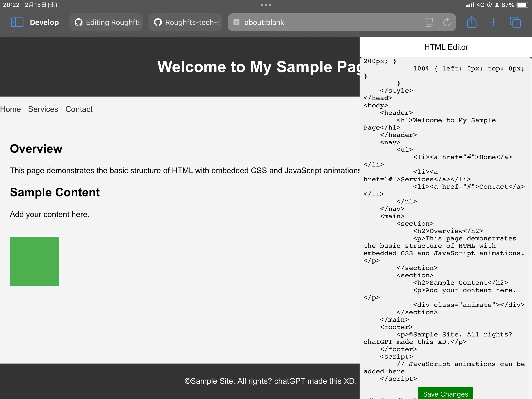This screenshot has height=399, width=532.
Task: Click the green animated square
Action: coord(34,261)
